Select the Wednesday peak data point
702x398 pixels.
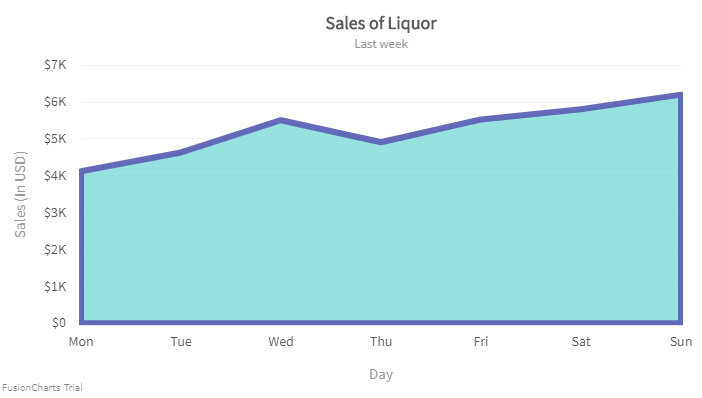(x=281, y=120)
